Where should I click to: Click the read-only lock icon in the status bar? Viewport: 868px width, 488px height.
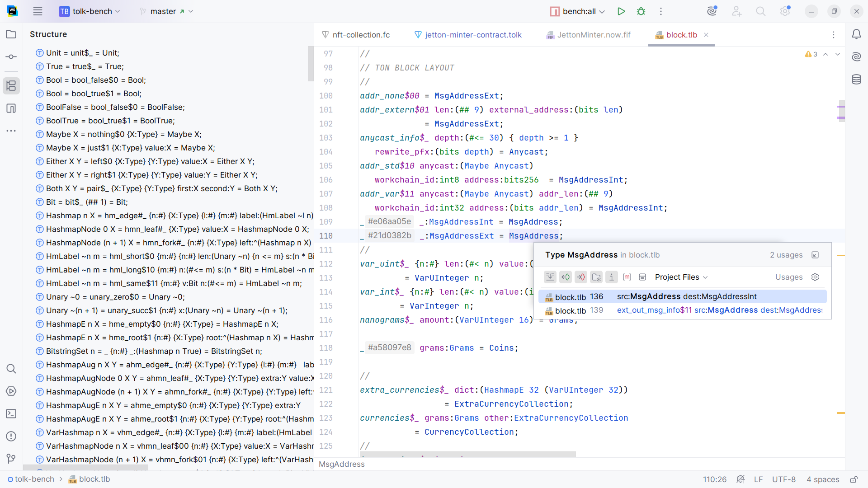click(x=854, y=479)
